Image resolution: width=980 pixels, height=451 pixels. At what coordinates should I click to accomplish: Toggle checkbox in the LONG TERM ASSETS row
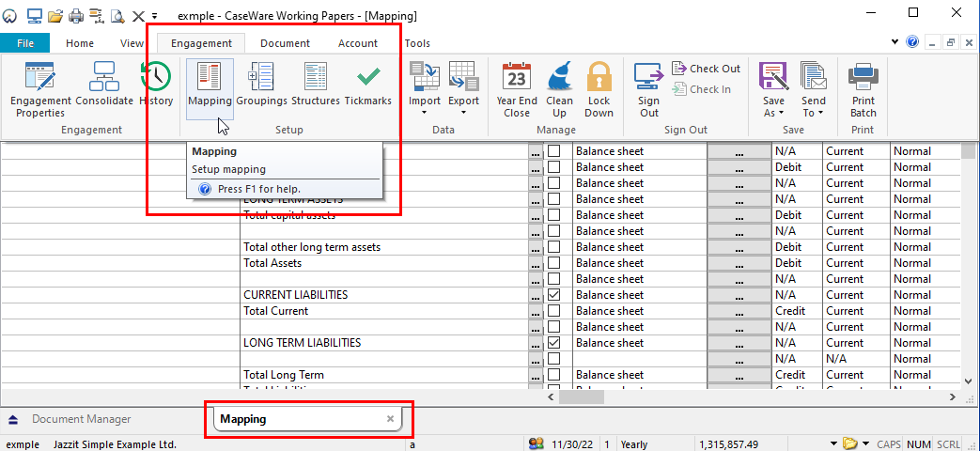(x=553, y=199)
